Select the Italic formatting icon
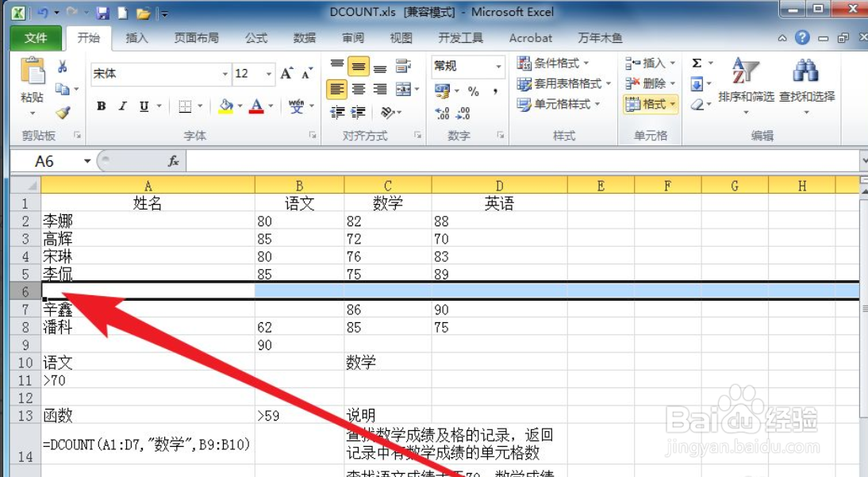Screen dimensions: 868x477 coord(123,105)
